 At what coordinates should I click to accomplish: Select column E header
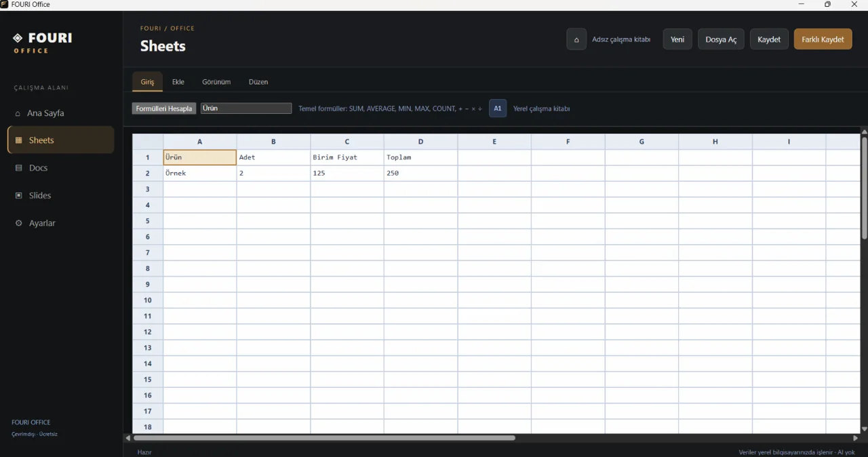(x=494, y=142)
